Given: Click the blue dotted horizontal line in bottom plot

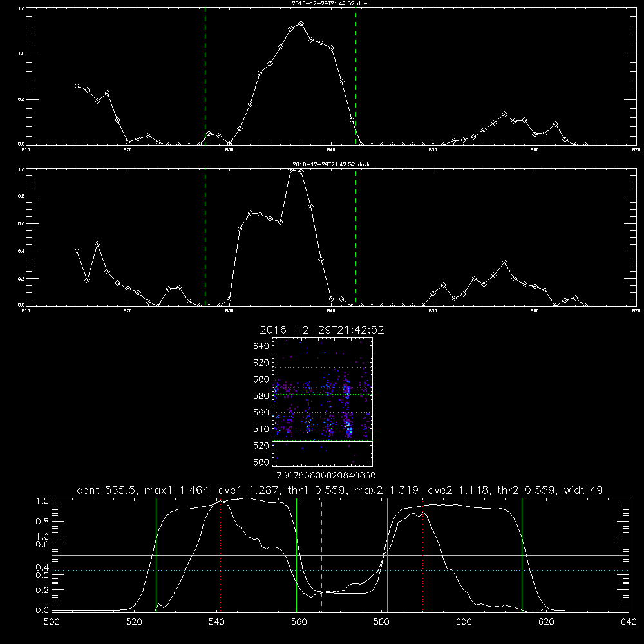Looking at the screenshot, I should point(340,570).
